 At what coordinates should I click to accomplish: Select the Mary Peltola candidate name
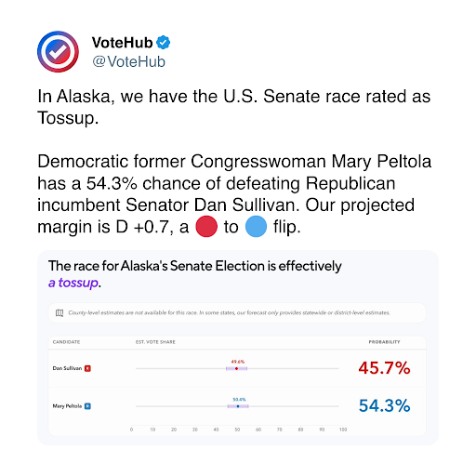pyautogui.click(x=67, y=406)
